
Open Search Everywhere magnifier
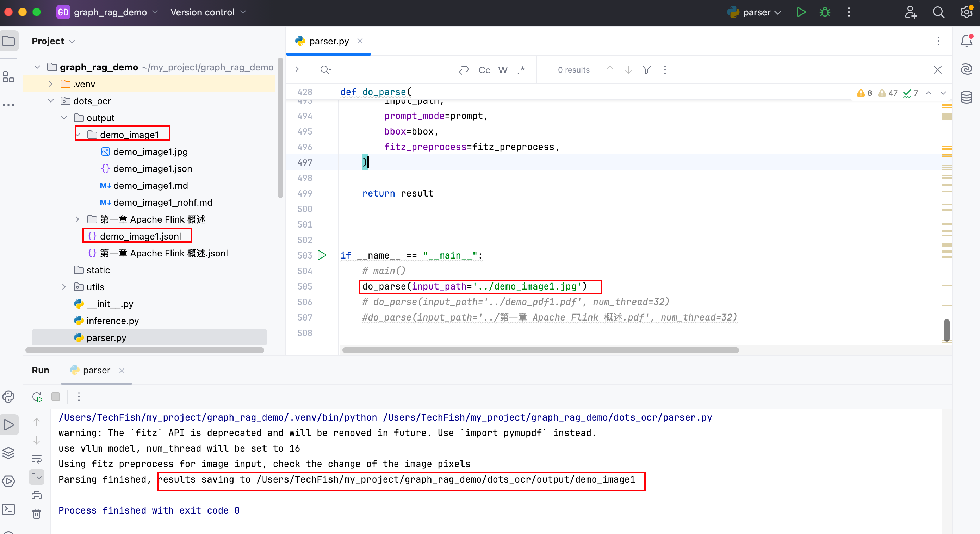pos(938,12)
